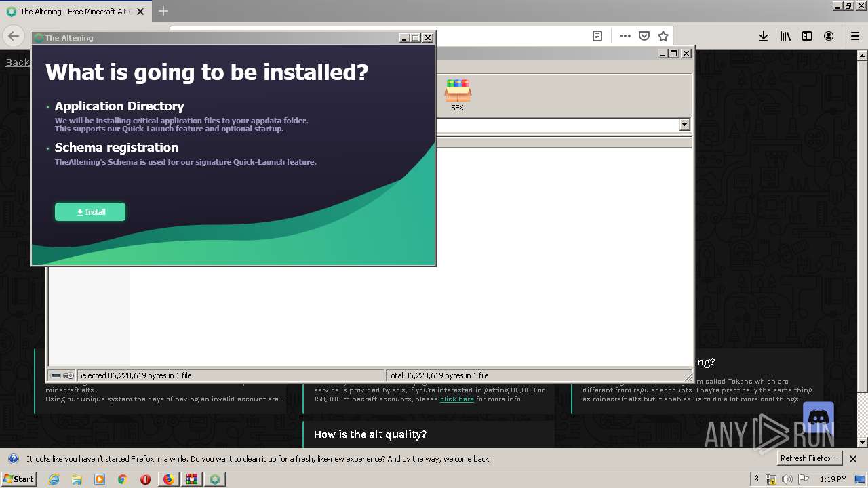Screen dimensions: 868x488
Task: Click 'Selected 86,228,619 bytes in 1 file' status text
Action: (135, 375)
